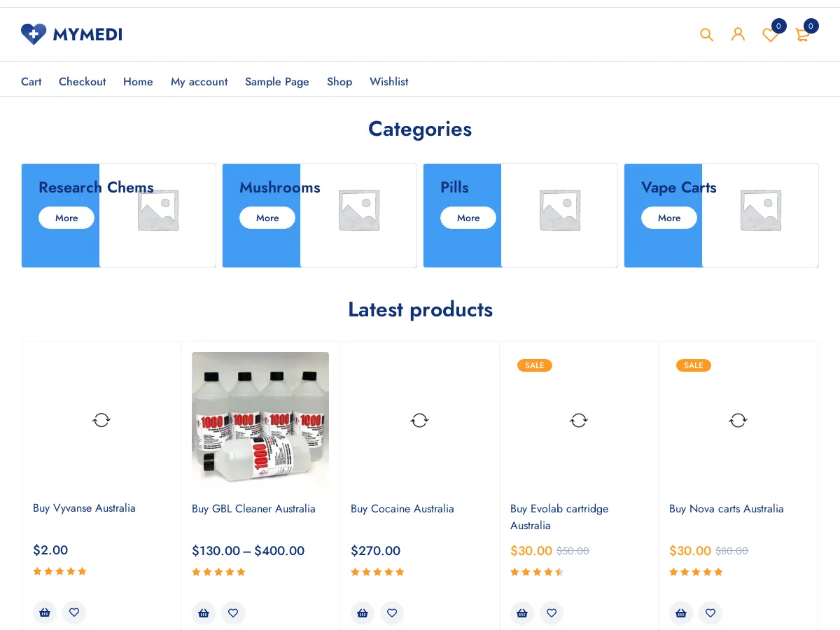Open the header wishlist heart icon
Image resolution: width=840 pixels, height=630 pixels.
[x=770, y=35]
